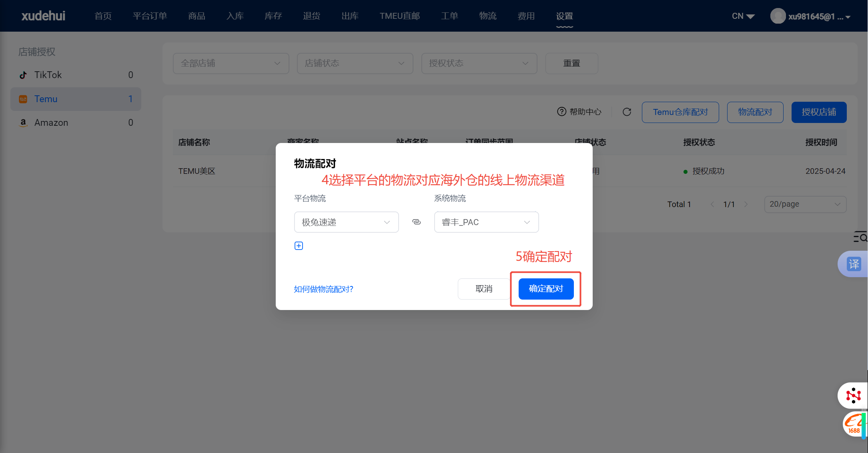Screen dimensions: 868x453
Task: Open 首页 in top navigation
Action: click(x=103, y=16)
